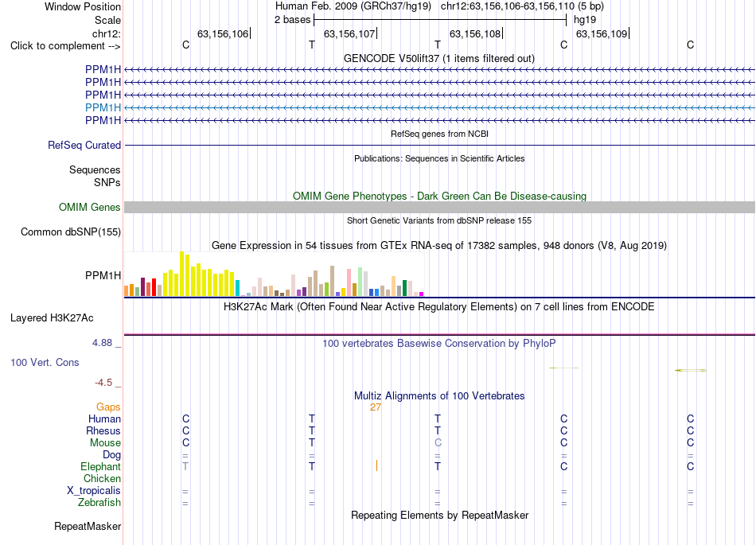Click the SNPs label of Publications track
This screenshot has height=545, width=756.
tap(107, 183)
